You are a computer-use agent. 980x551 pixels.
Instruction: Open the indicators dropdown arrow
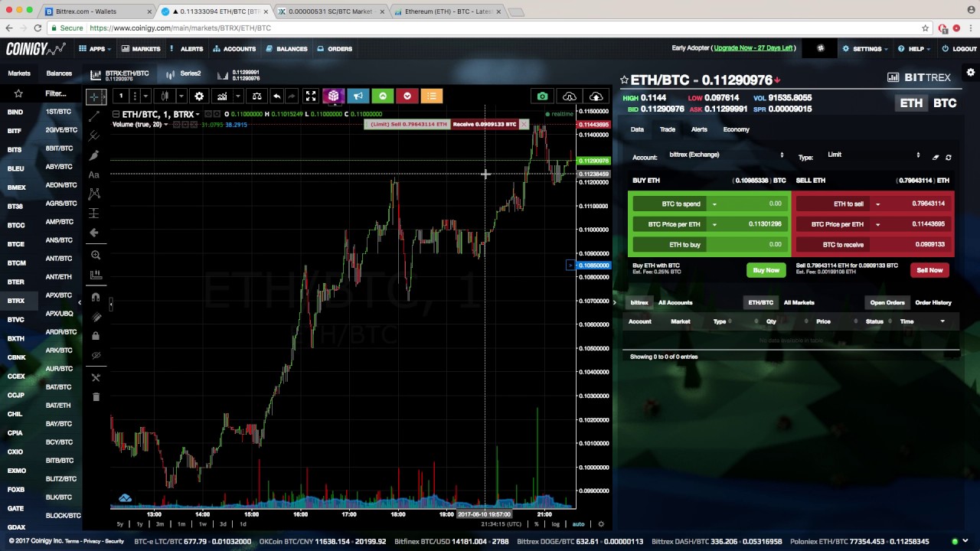coord(238,96)
